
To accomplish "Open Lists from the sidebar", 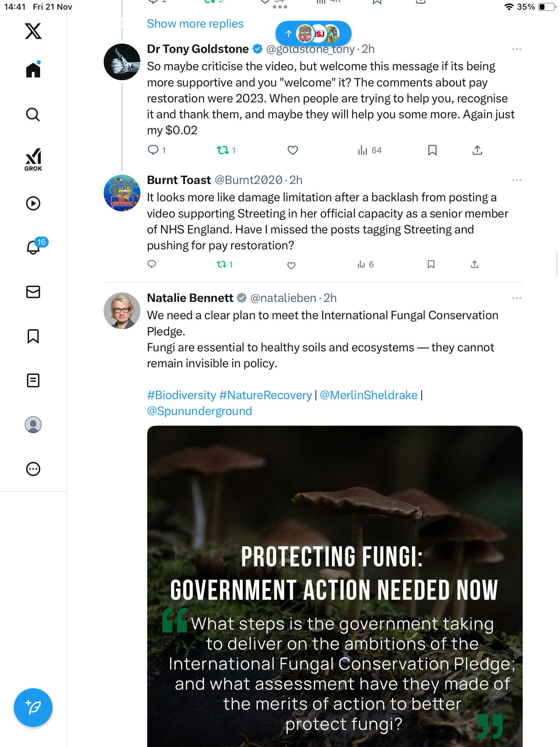I will [x=33, y=380].
